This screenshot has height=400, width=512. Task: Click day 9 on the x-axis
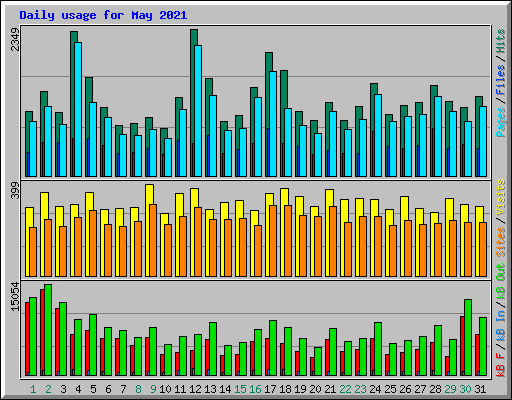click(x=153, y=389)
